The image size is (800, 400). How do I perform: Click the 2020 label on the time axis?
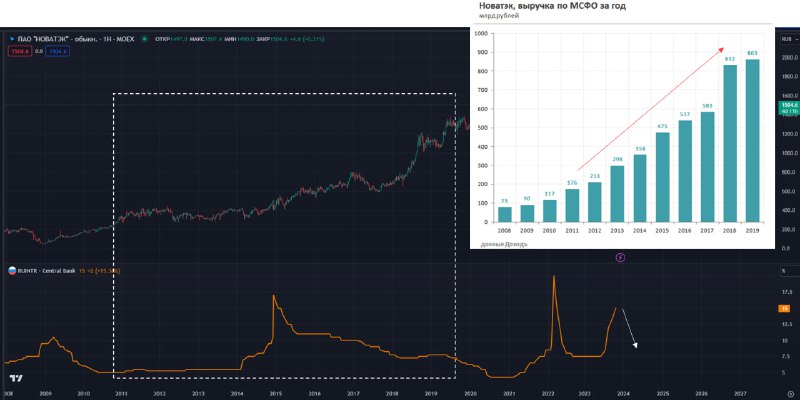(470, 394)
